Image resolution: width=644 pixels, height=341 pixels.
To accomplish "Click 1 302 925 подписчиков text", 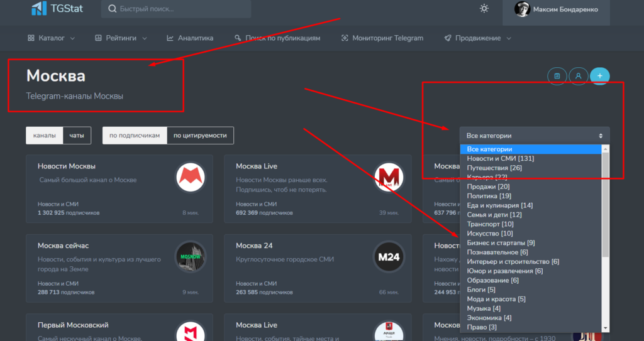I will [x=69, y=213].
